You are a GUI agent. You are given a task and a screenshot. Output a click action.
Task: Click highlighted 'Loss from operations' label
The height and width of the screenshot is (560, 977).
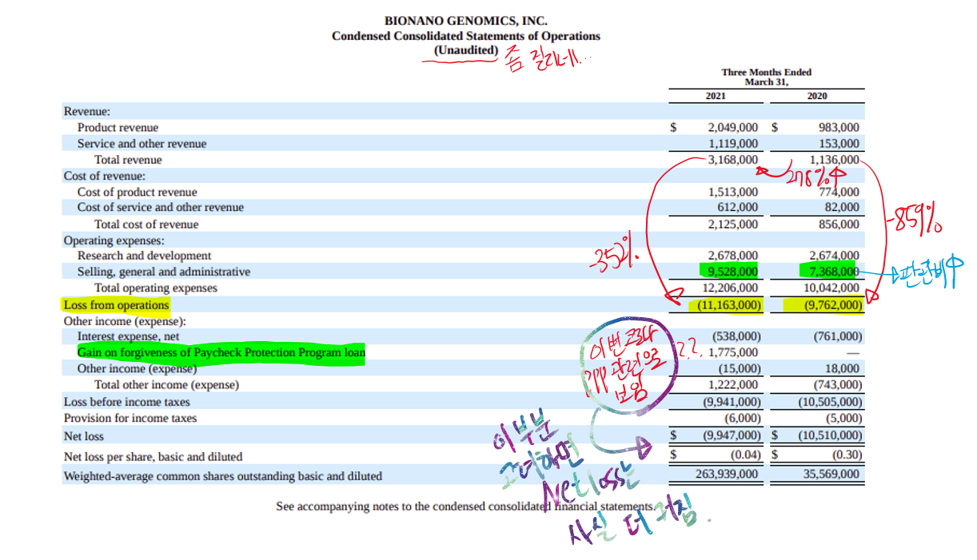click(117, 305)
